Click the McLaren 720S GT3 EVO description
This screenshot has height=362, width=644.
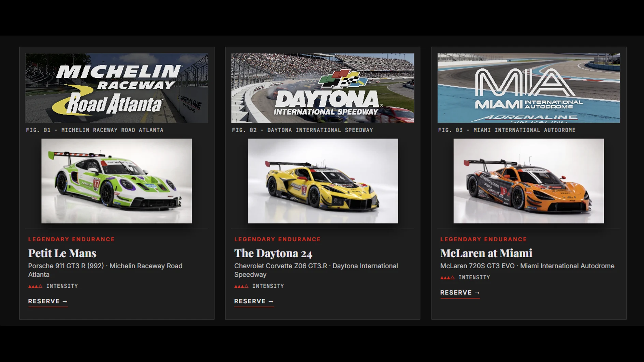click(x=527, y=266)
